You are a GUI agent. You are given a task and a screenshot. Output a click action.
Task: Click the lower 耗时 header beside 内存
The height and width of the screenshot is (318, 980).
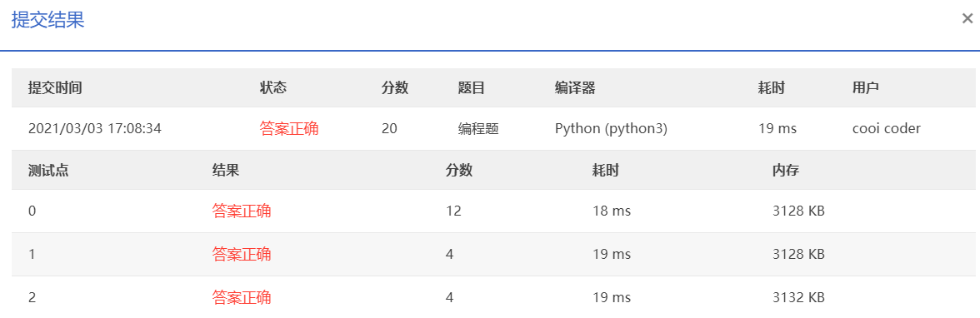[606, 170]
